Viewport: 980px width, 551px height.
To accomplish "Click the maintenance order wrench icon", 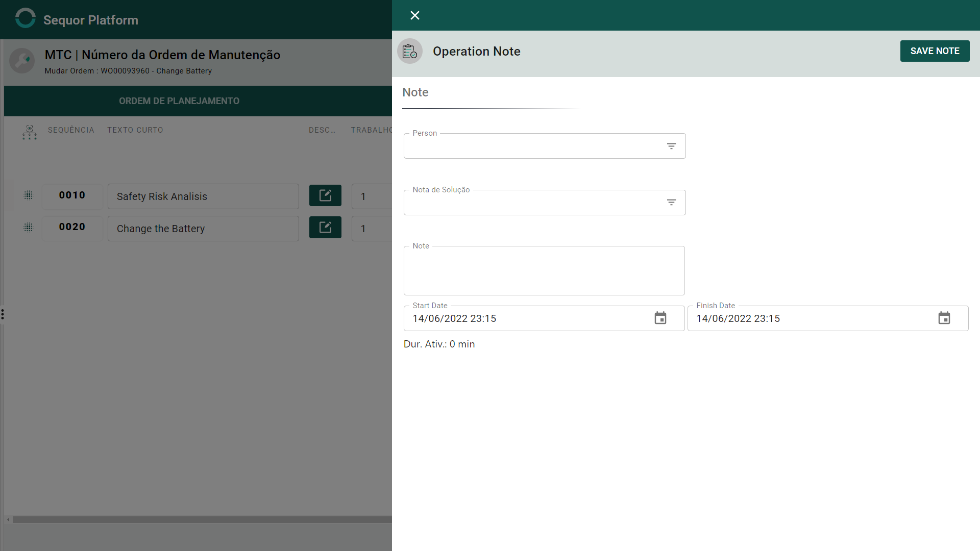I will click(22, 61).
